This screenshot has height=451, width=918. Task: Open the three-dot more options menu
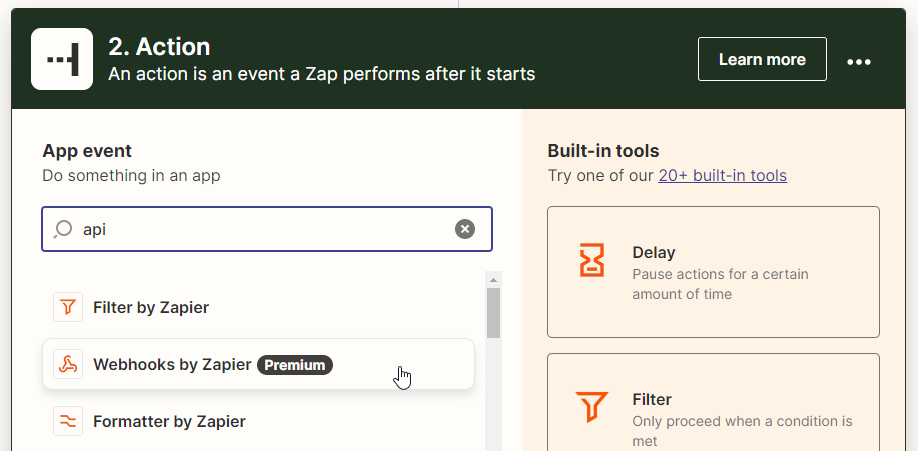(x=859, y=62)
